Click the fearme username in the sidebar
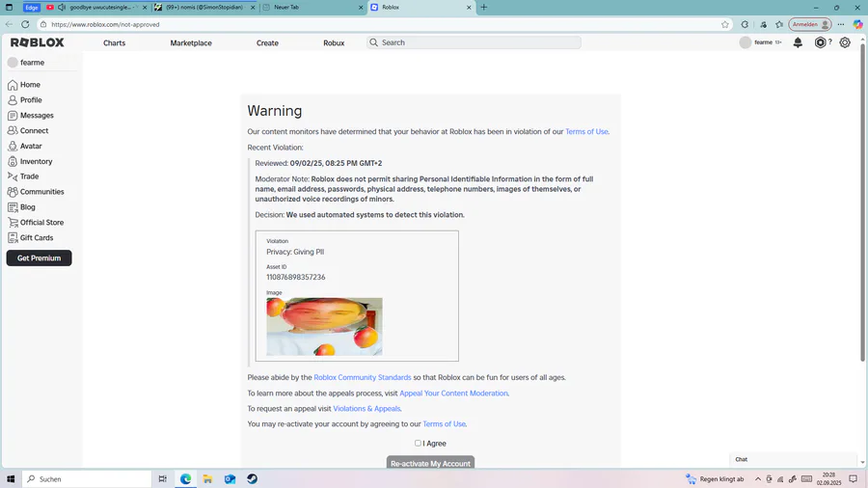 pos(32,63)
